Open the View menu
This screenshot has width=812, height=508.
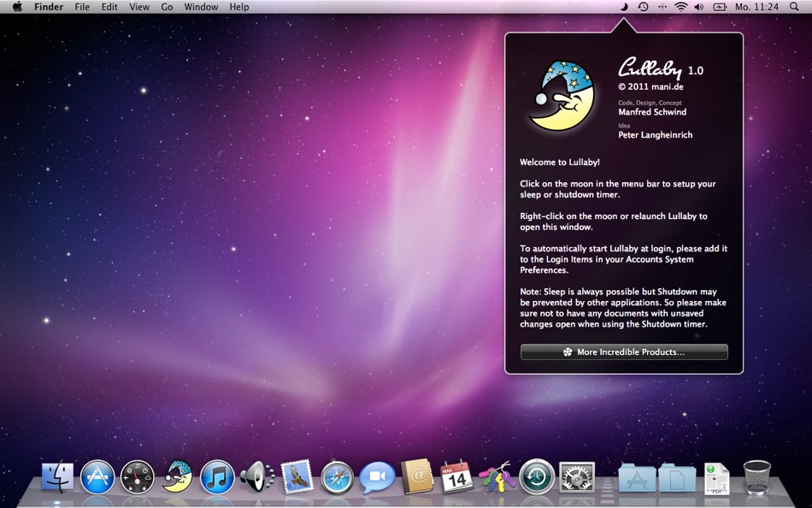tap(139, 7)
